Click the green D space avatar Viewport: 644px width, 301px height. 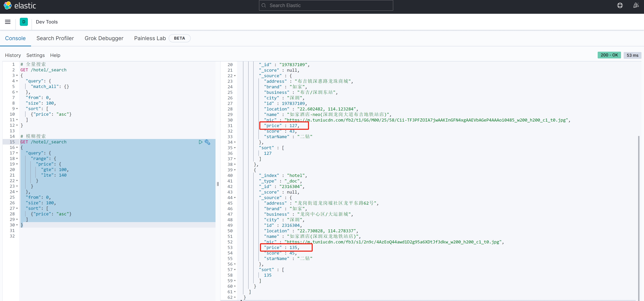click(x=24, y=22)
